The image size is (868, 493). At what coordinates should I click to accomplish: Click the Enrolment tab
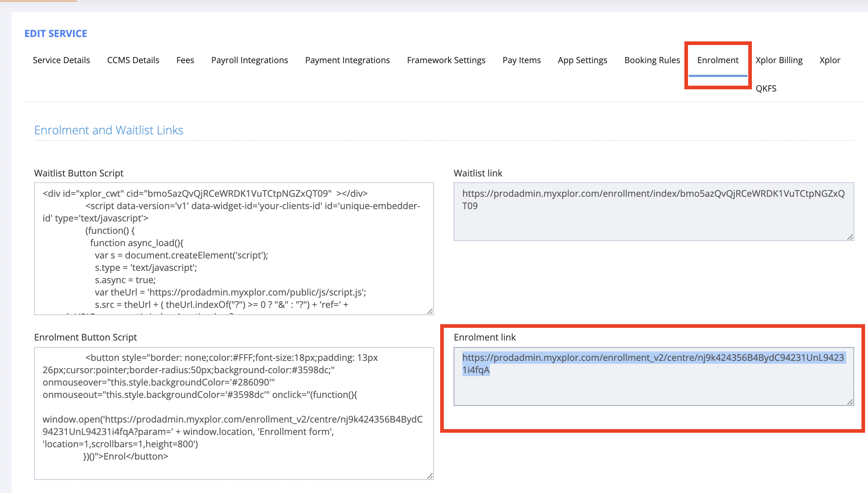click(718, 60)
